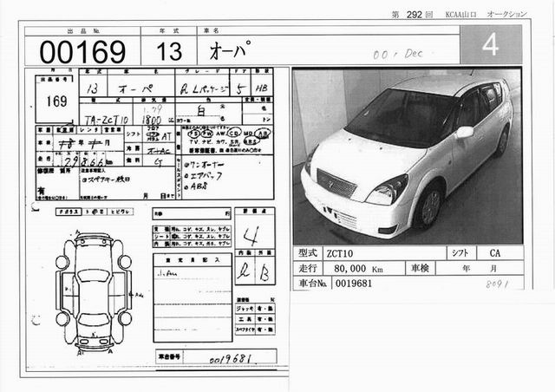Click the large printed car name オーパ

pyautogui.click(x=230, y=50)
